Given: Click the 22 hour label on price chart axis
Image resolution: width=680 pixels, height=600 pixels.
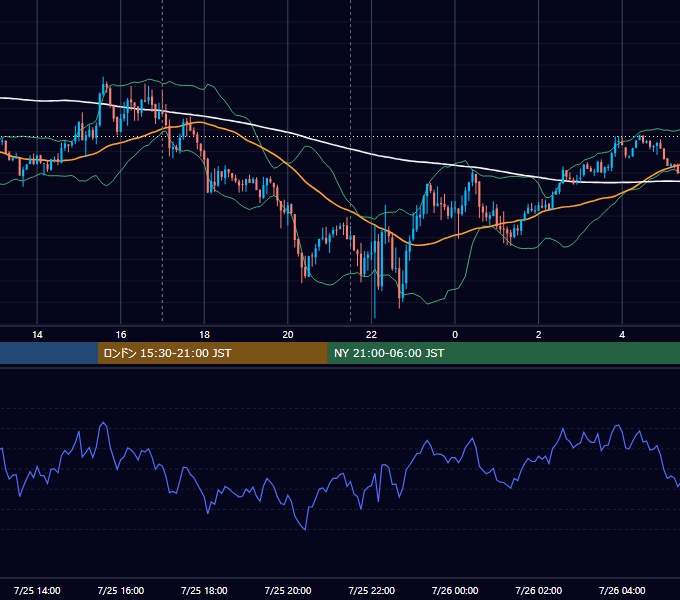Looking at the screenshot, I should coord(372,335).
